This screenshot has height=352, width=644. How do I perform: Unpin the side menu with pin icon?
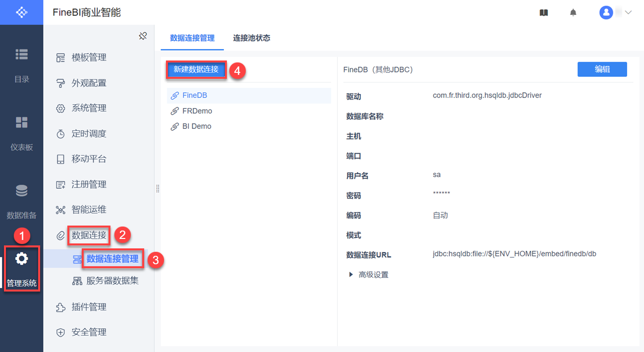(143, 36)
